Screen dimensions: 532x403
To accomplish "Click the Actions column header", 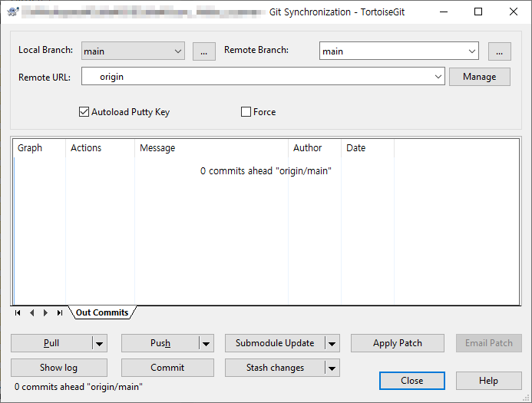I will point(100,148).
